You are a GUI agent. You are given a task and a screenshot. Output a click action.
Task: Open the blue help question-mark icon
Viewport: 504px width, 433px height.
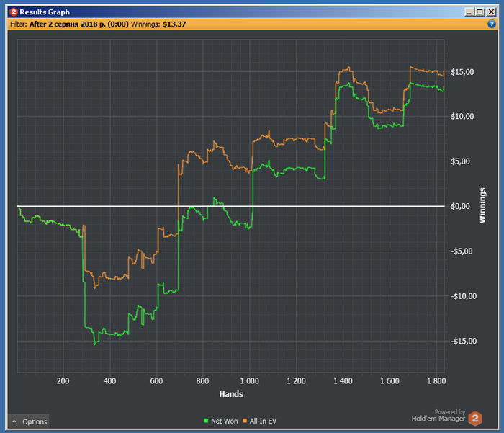point(492,24)
